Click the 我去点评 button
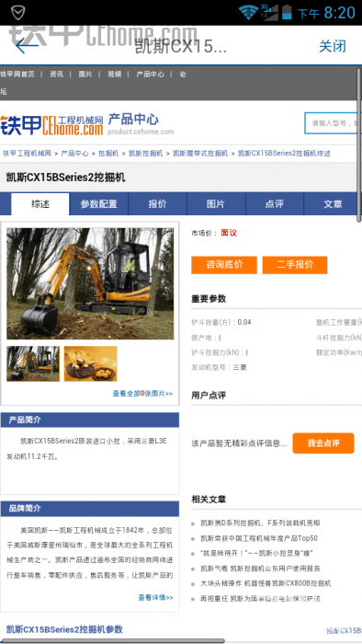The width and height of the screenshot is (362, 644). click(x=323, y=443)
